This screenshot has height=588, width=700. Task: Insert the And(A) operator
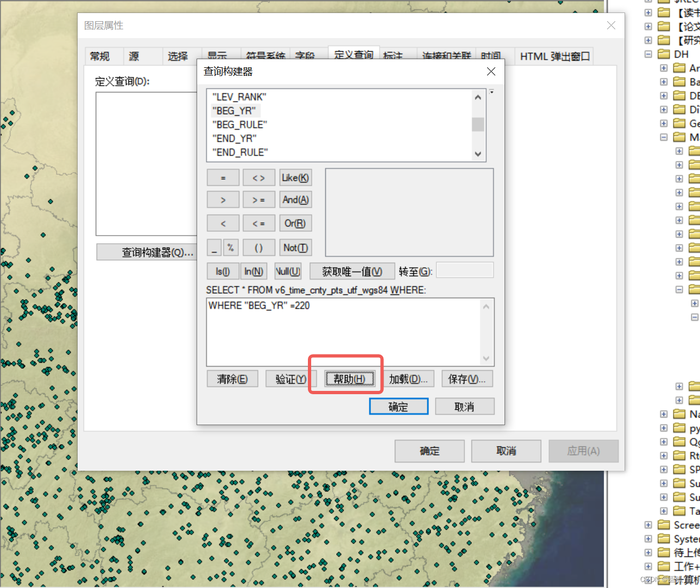point(295,200)
